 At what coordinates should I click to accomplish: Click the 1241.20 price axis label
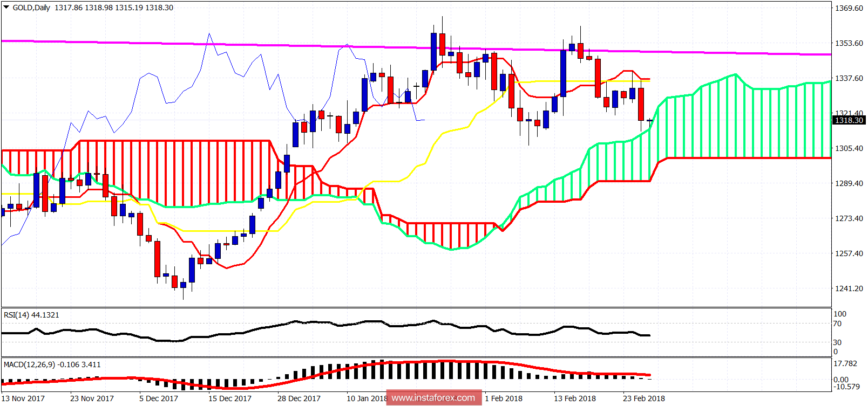coord(849,288)
